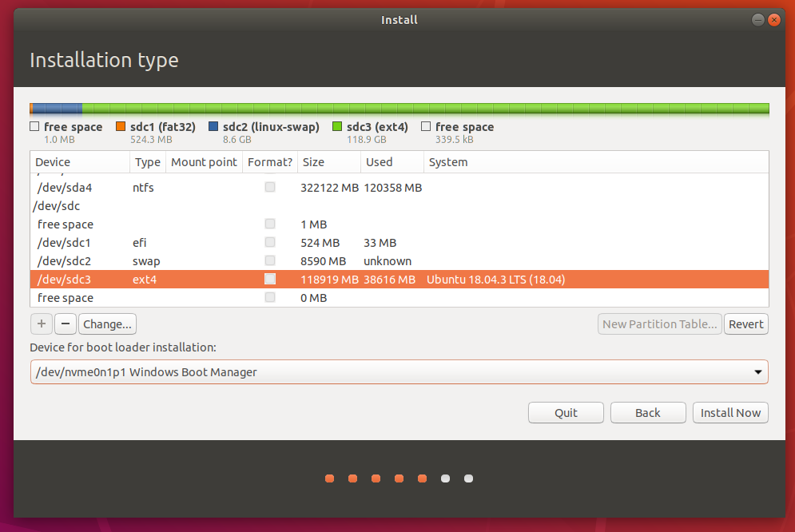This screenshot has height=532, width=795.
Task: Go Back to the previous step
Action: [647, 413]
